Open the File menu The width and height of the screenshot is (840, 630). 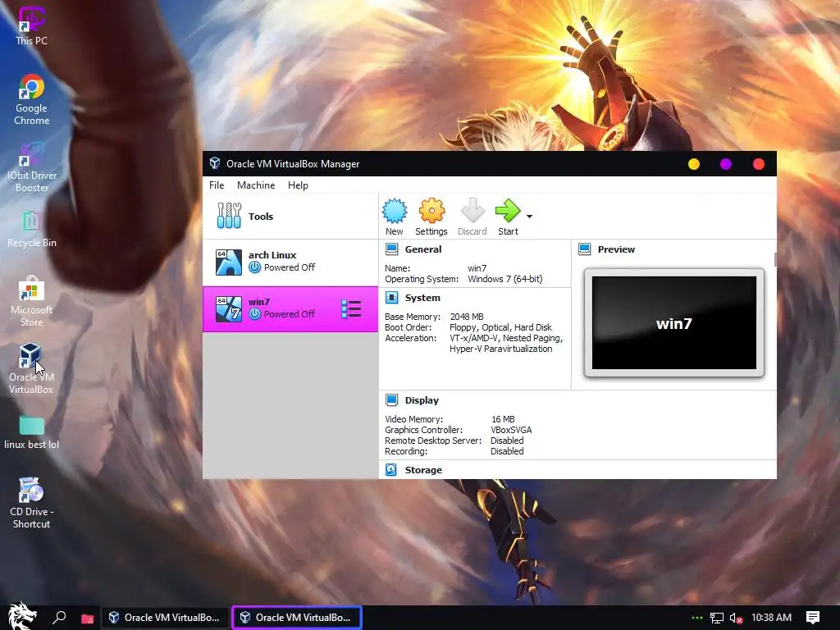pyautogui.click(x=217, y=185)
